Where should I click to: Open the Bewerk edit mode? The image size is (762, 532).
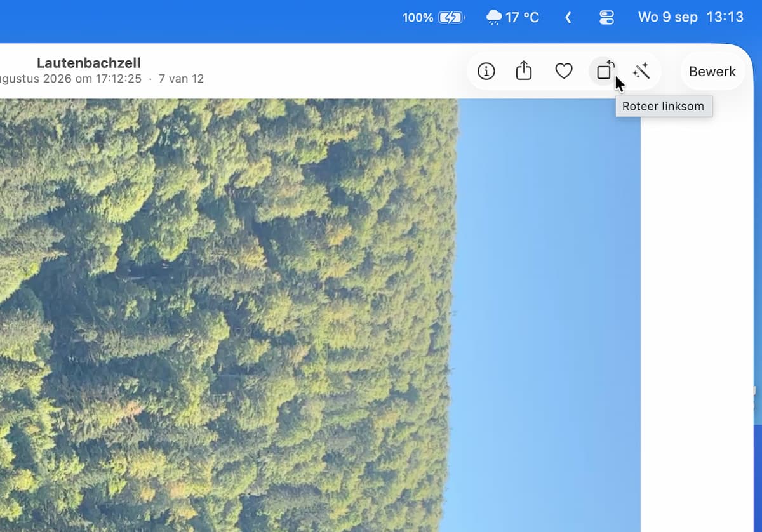pos(712,72)
